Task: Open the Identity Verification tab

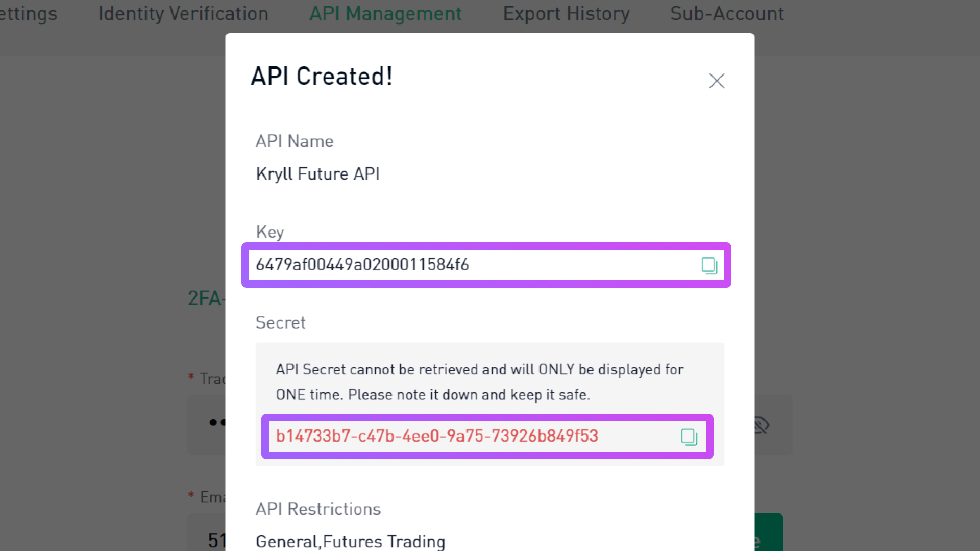Action: click(183, 14)
